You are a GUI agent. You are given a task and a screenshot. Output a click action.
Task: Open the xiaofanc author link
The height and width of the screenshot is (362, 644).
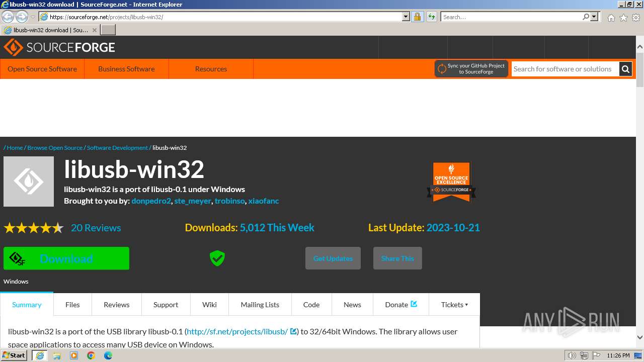click(x=264, y=201)
